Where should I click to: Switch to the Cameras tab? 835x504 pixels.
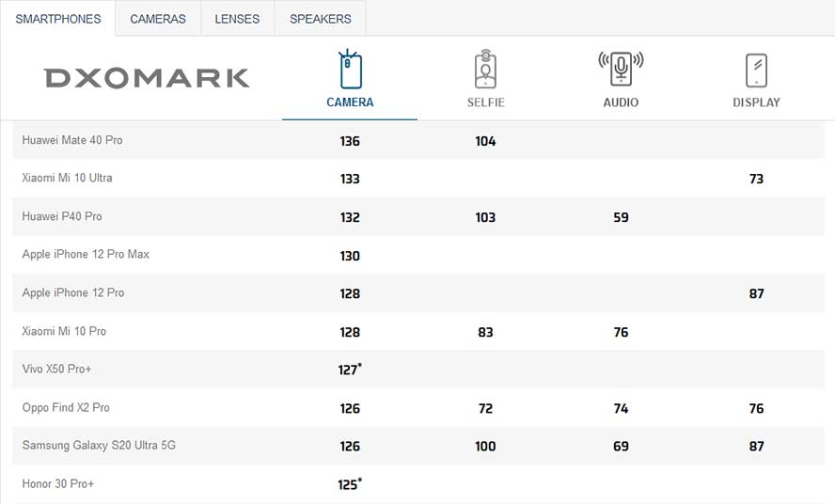click(158, 19)
